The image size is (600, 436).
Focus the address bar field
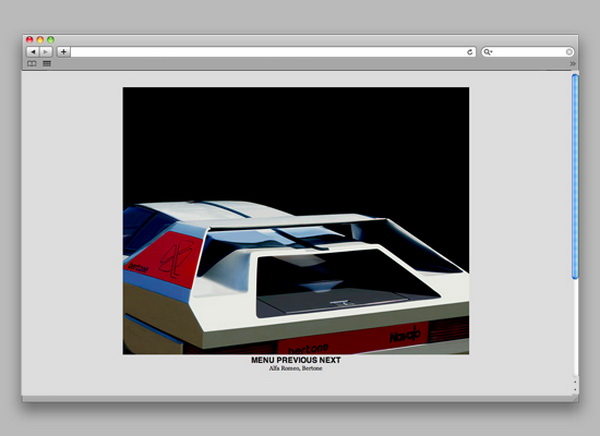(x=273, y=52)
